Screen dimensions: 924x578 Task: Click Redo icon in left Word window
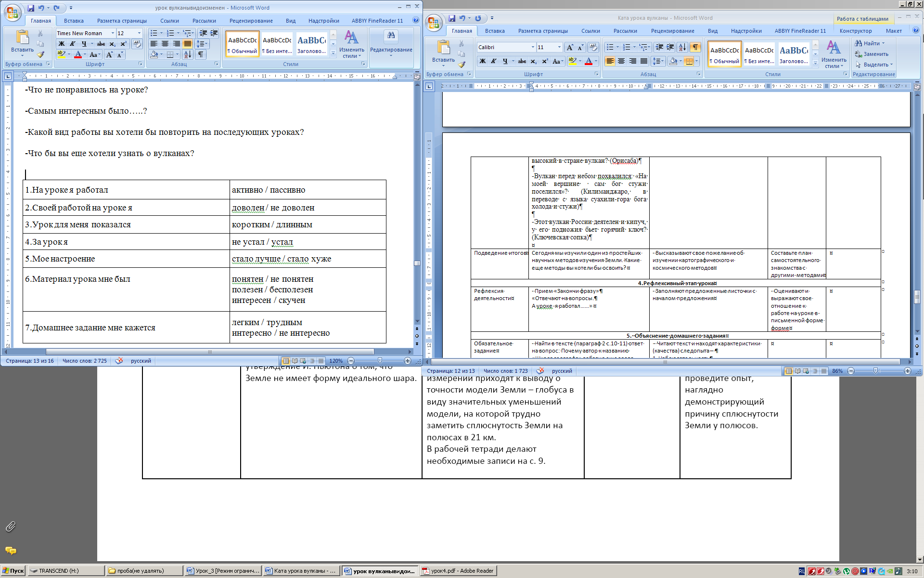57,8
